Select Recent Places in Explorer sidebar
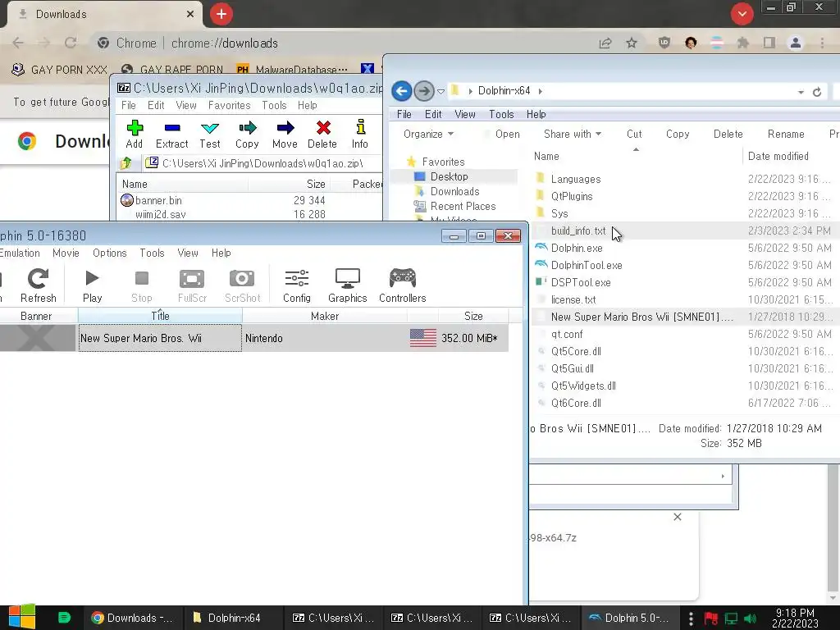This screenshot has height=630, width=840. (x=463, y=206)
